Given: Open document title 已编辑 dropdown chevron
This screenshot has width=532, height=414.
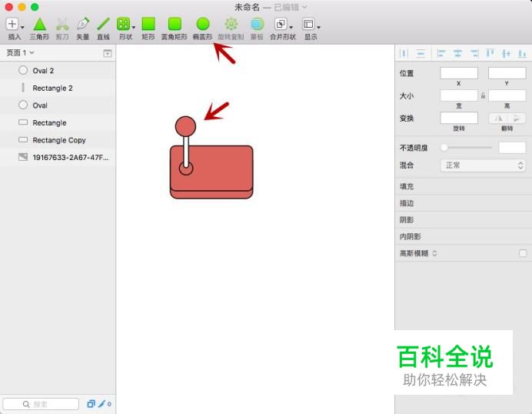Looking at the screenshot, I should (x=304, y=7).
